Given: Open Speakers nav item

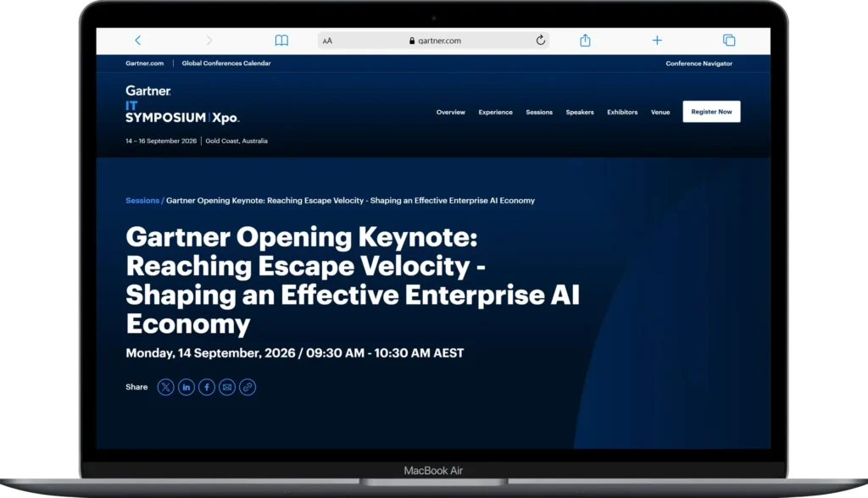Looking at the screenshot, I should point(580,112).
